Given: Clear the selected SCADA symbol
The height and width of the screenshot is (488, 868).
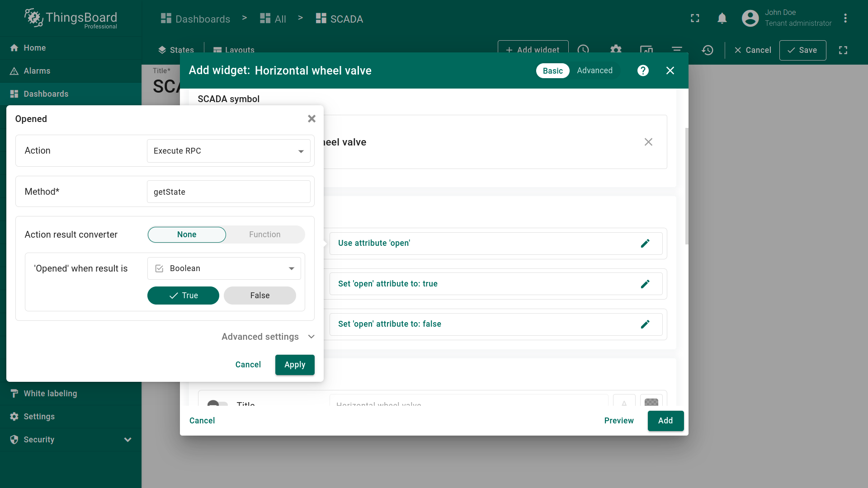Looking at the screenshot, I should click(648, 142).
